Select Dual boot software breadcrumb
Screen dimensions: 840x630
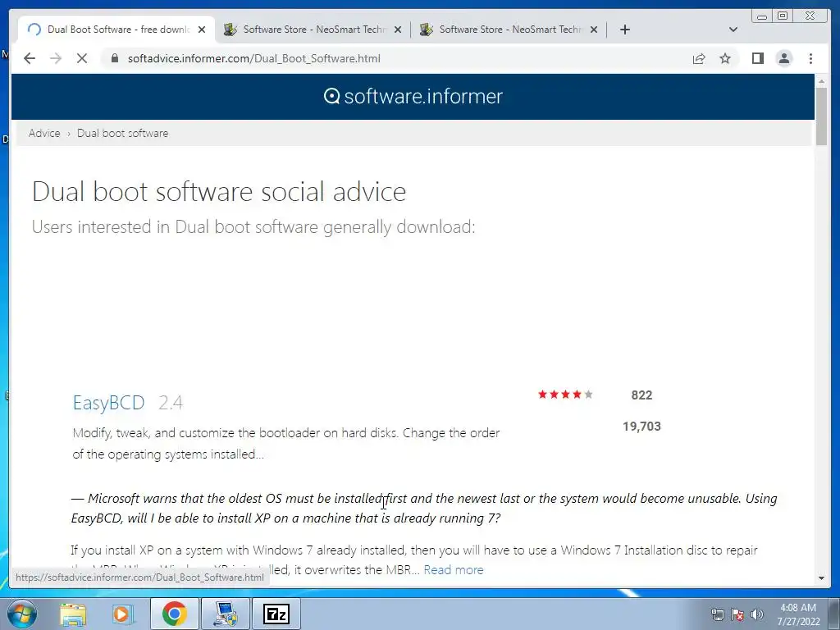[x=123, y=133]
